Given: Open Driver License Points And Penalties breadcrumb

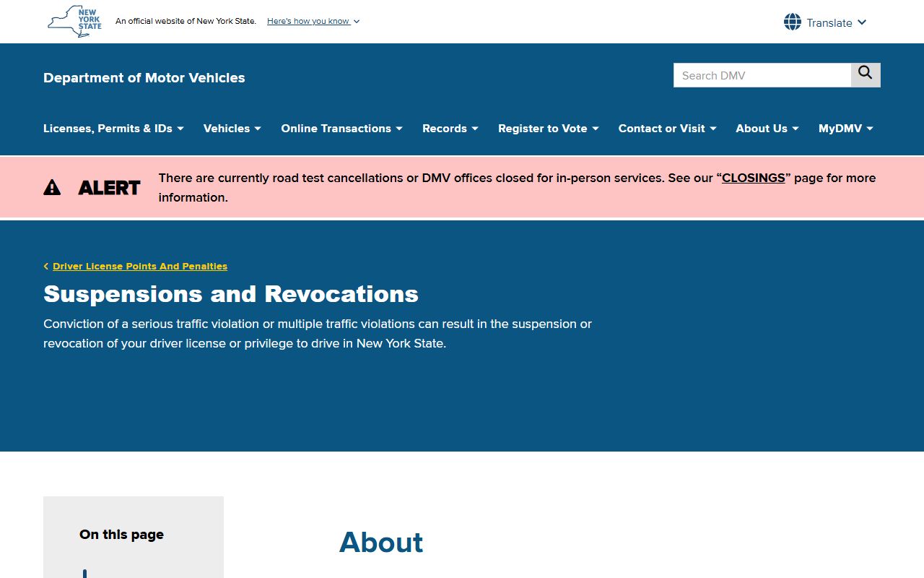Looking at the screenshot, I should coord(140,267).
